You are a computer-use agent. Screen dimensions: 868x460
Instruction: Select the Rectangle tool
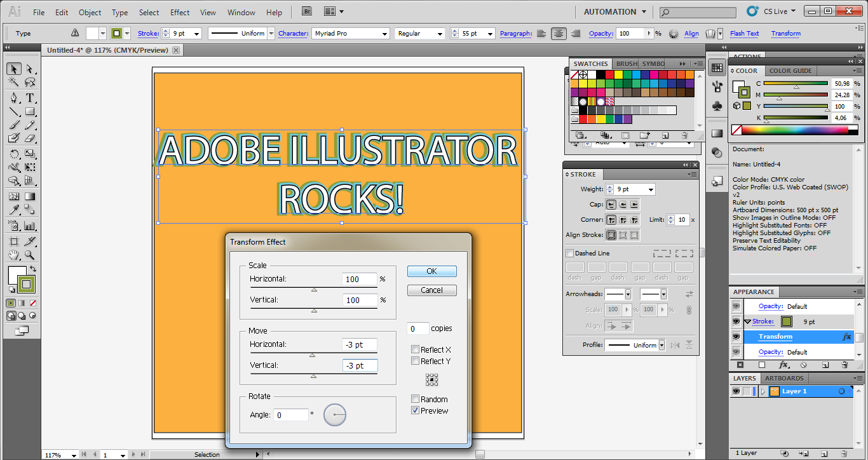(29, 112)
